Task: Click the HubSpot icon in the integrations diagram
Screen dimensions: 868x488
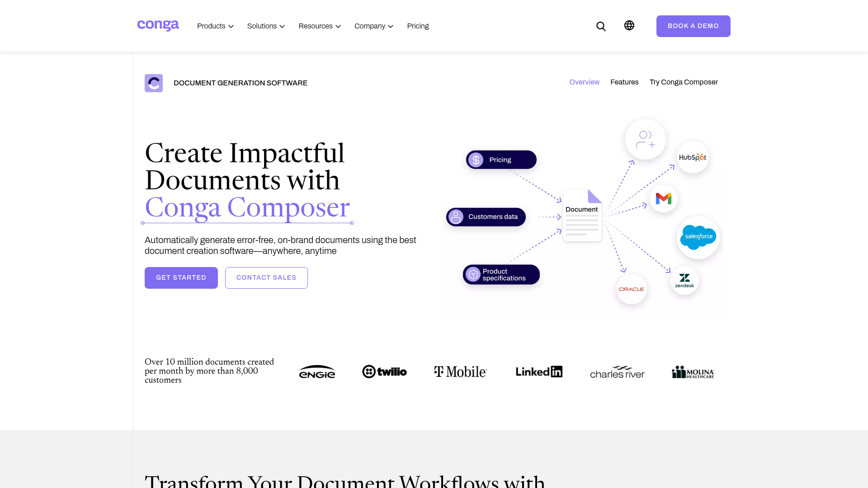Action: tap(693, 157)
